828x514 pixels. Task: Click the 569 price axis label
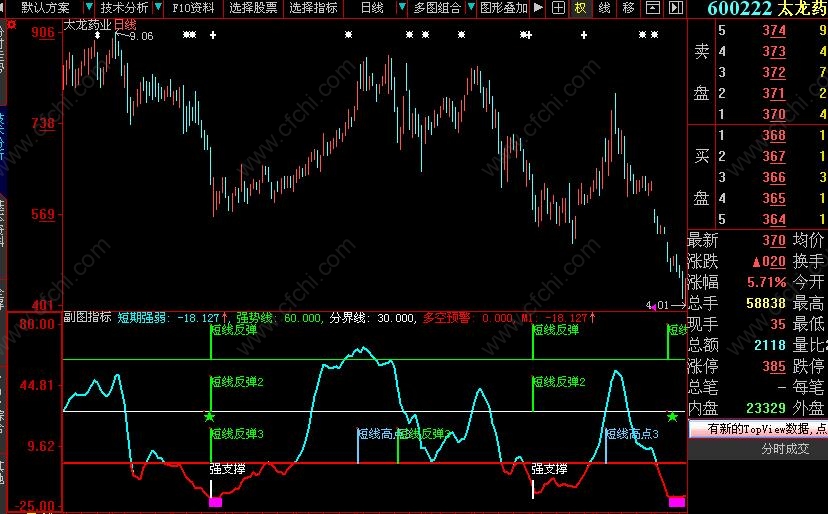43,214
